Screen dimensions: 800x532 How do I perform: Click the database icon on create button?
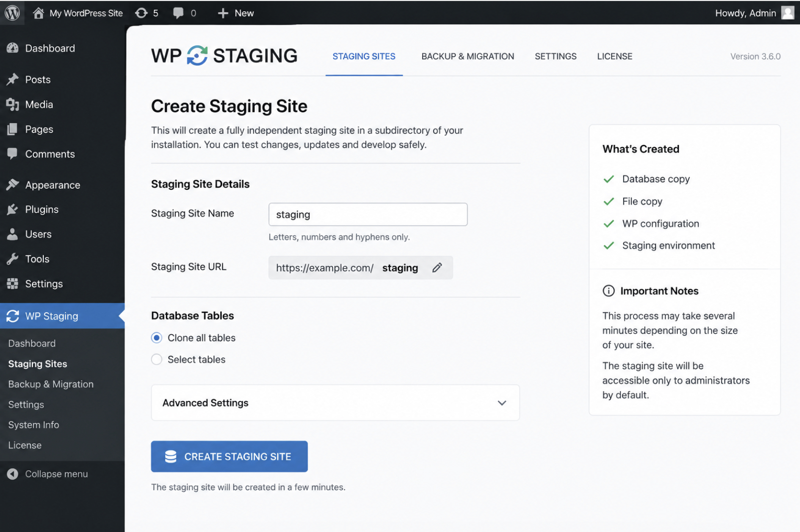coord(170,457)
